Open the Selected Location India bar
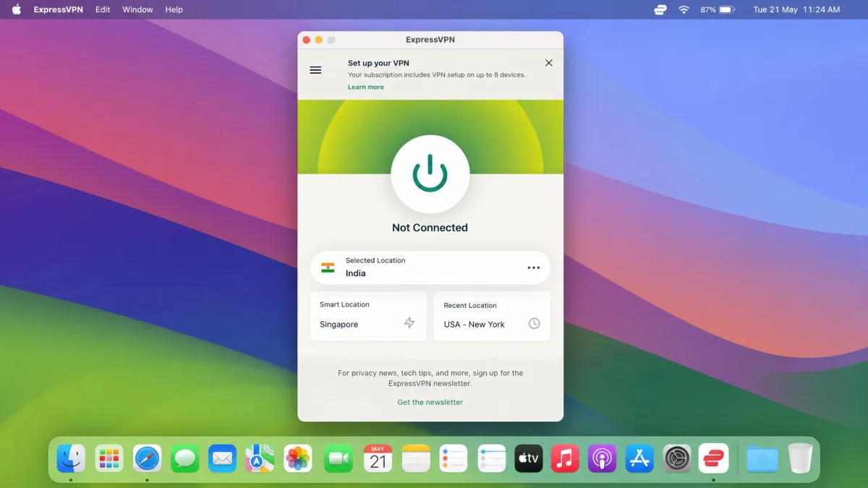868x488 pixels. [x=430, y=267]
